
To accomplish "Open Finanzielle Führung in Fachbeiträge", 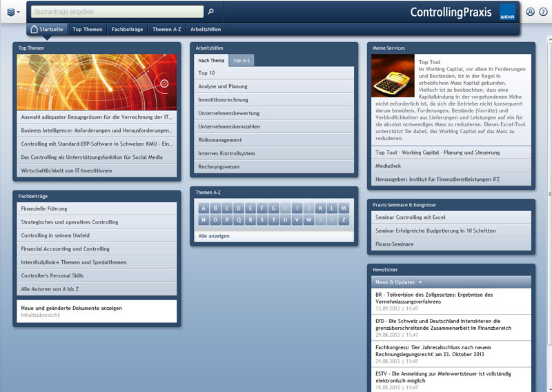I will coord(97,208).
